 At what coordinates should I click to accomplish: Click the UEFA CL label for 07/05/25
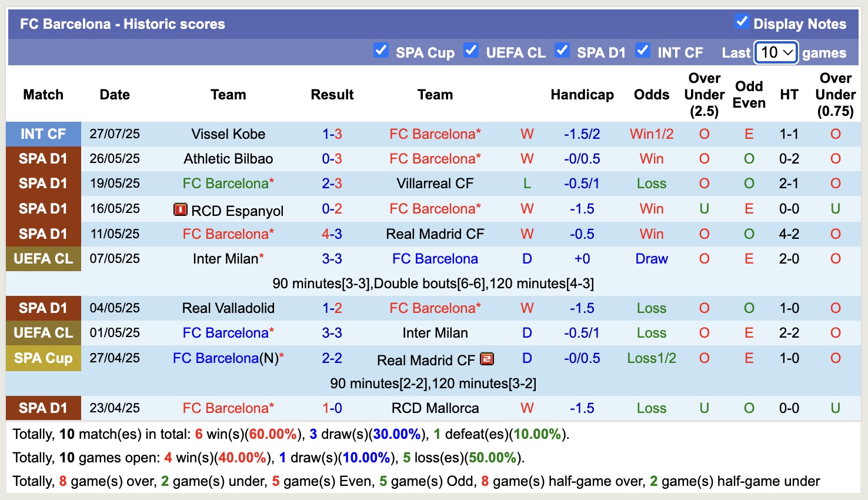(x=44, y=259)
